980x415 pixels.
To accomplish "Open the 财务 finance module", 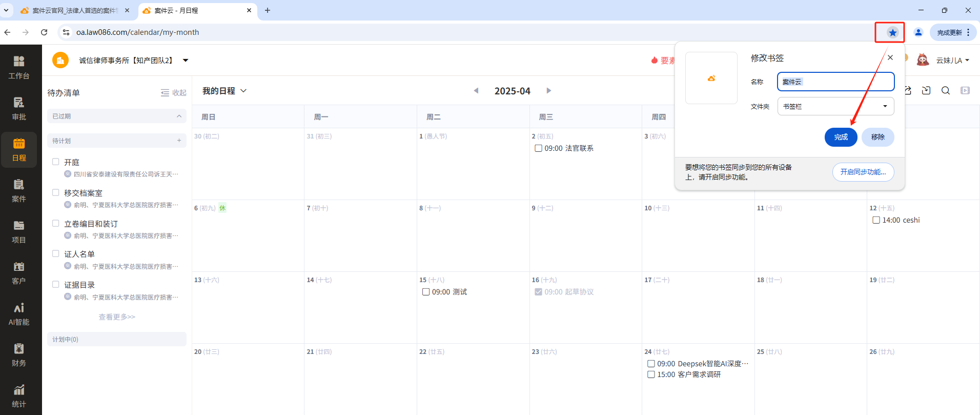I will coord(19,354).
